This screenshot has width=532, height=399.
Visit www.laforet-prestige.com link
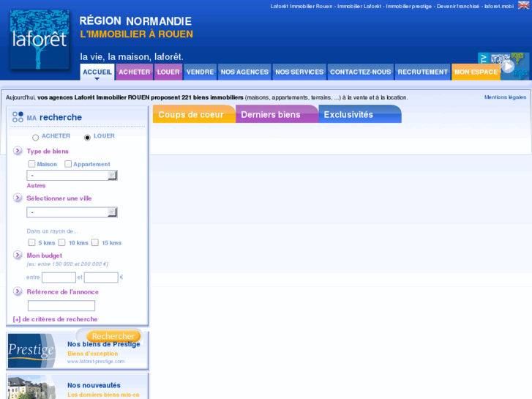tap(96, 362)
